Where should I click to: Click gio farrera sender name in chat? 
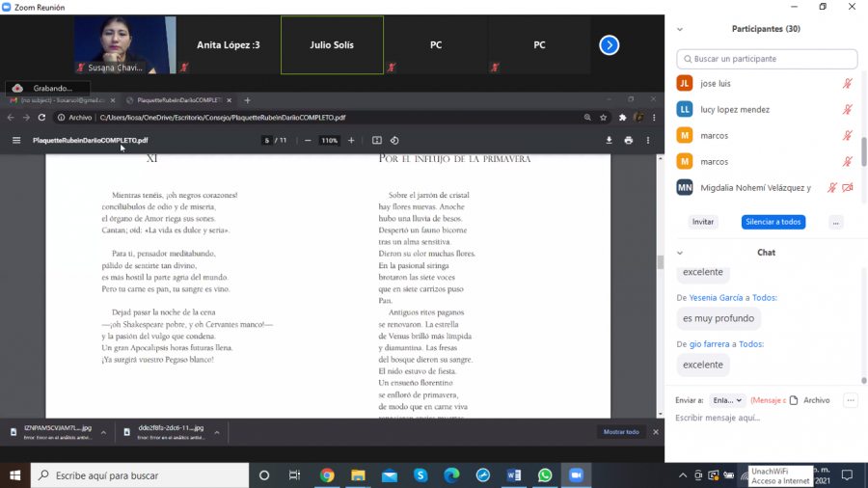(x=709, y=344)
